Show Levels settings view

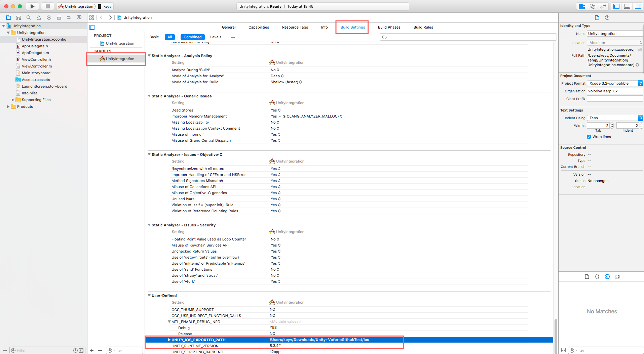click(216, 37)
